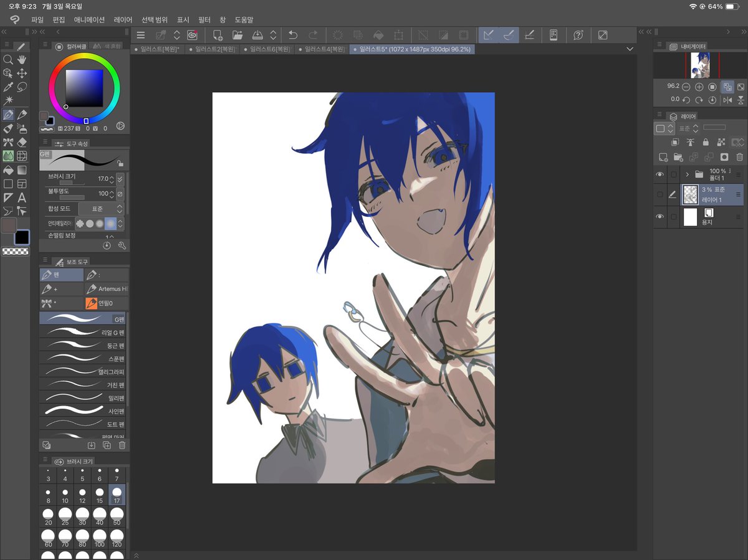Switch to the 일러스트4[복원] tab
This screenshot has height=560, width=748.
(323, 49)
